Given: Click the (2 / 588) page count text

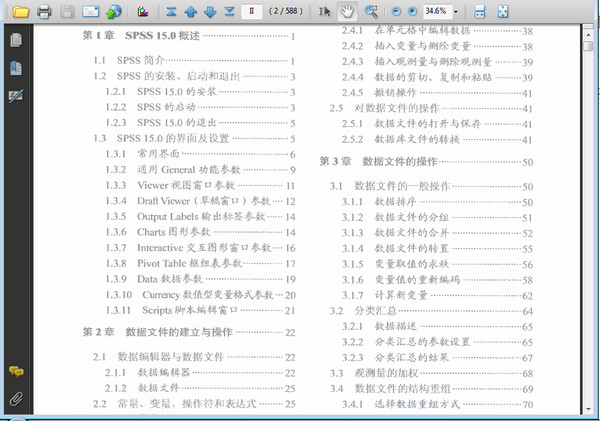Looking at the screenshot, I should click(285, 11).
